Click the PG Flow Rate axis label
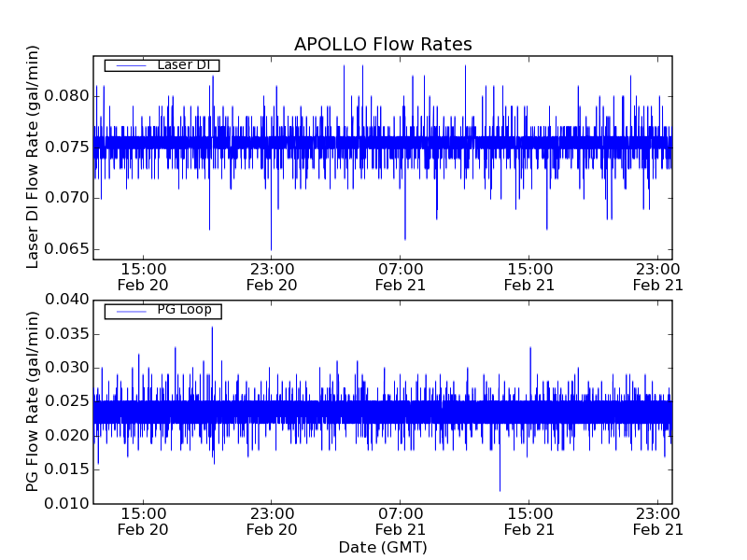Screen dimensions: 747x560 [32, 401]
